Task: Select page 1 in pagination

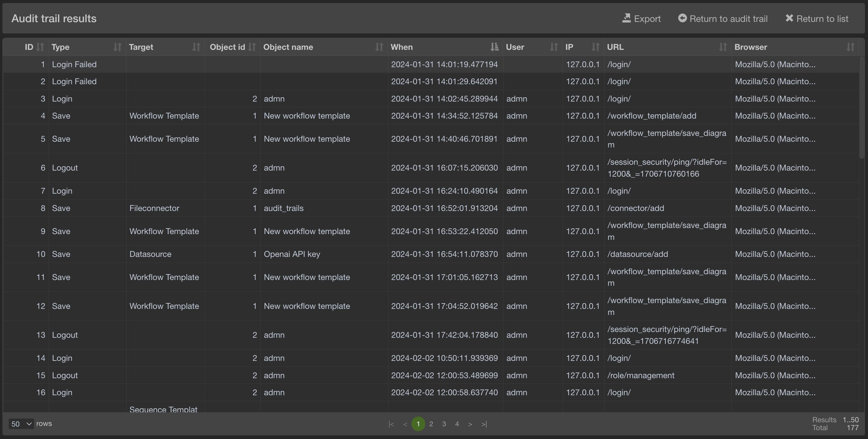Action: click(x=418, y=424)
